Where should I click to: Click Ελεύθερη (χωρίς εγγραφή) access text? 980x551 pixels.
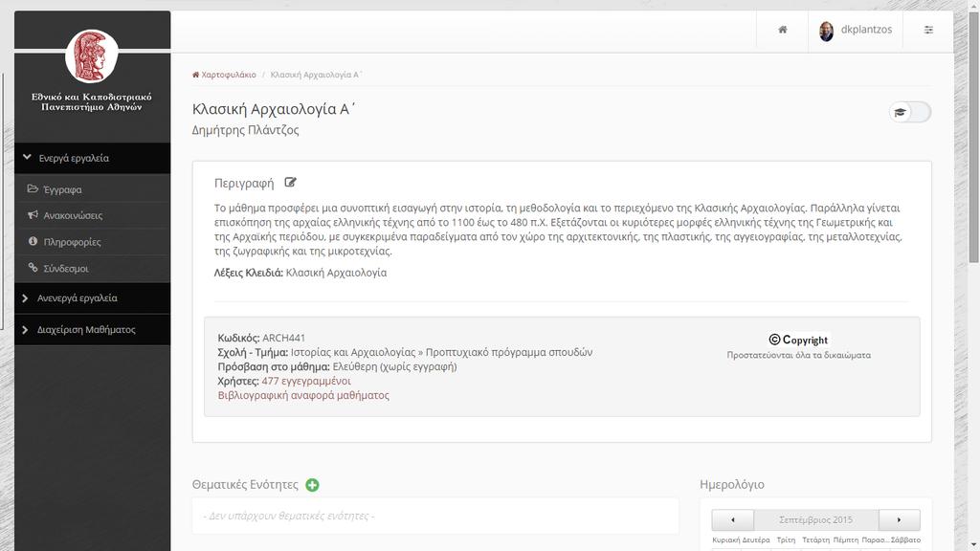point(394,366)
